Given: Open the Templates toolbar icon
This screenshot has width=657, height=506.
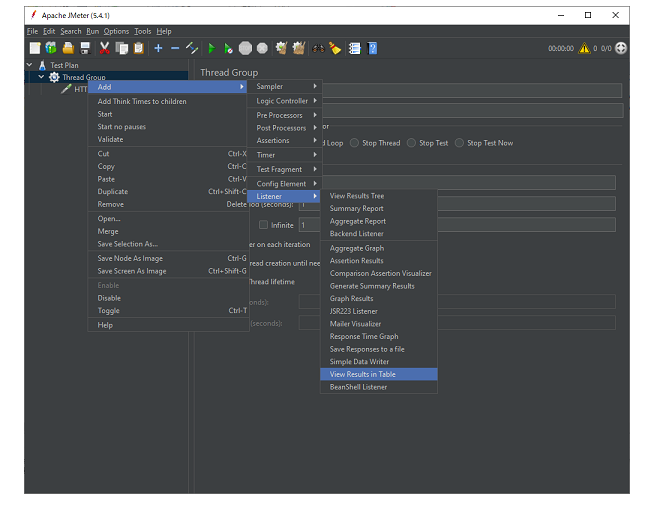Looking at the screenshot, I should (51, 48).
